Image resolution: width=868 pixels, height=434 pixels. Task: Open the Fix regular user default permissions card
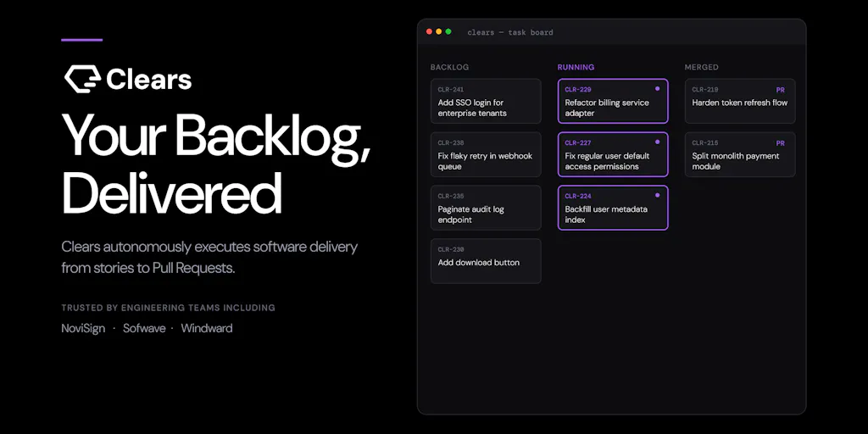[x=613, y=154]
